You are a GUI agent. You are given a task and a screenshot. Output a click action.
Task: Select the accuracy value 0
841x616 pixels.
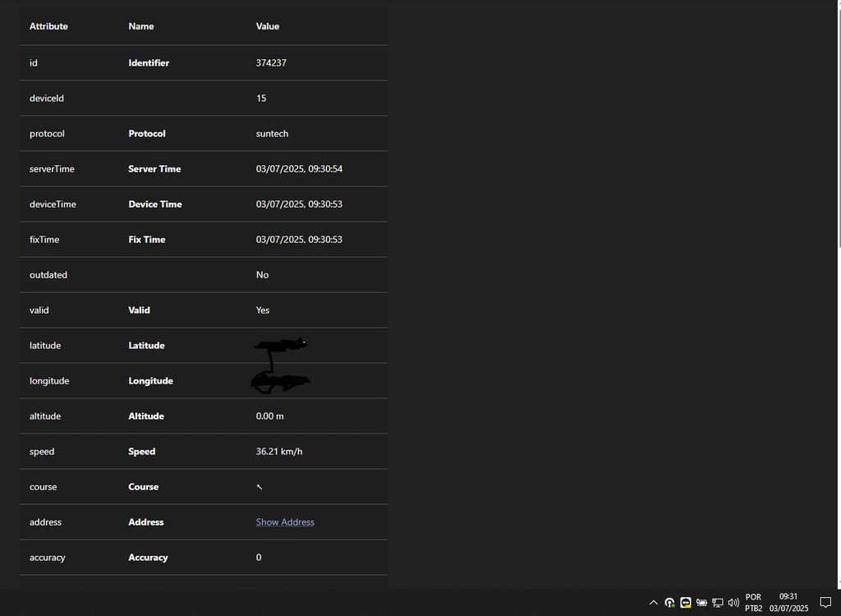pyautogui.click(x=259, y=558)
